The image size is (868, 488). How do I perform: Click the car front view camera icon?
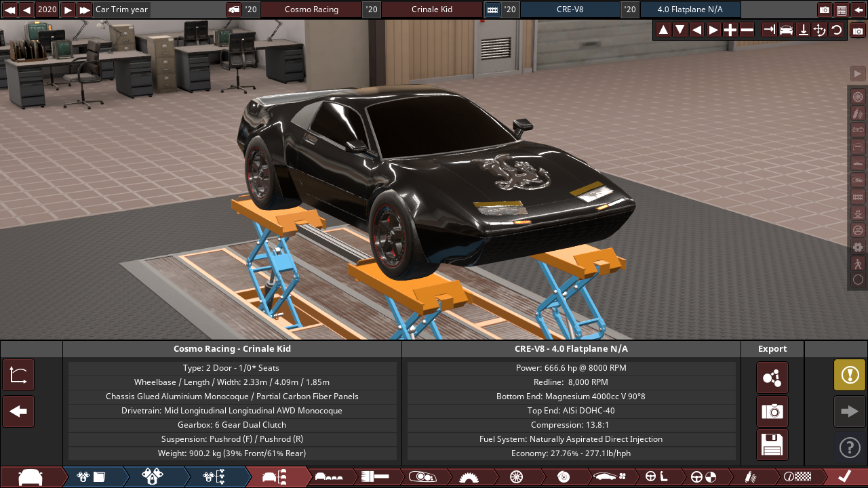pyautogui.click(x=786, y=30)
